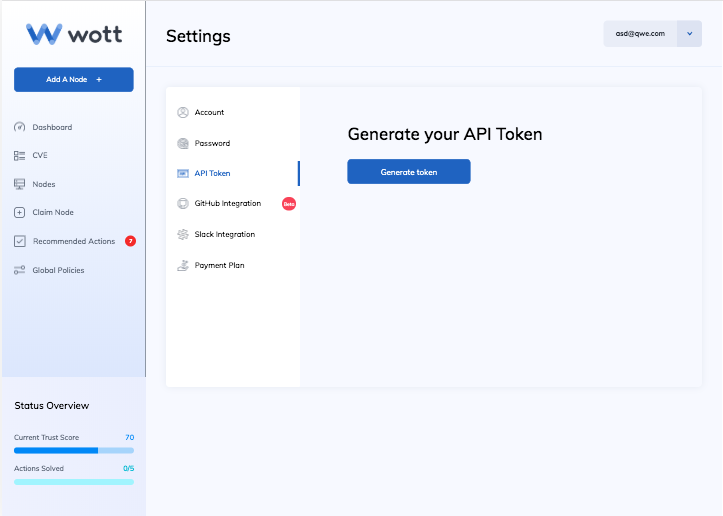Click the wott logo
Screen dimensions: 723x516
click(74, 34)
